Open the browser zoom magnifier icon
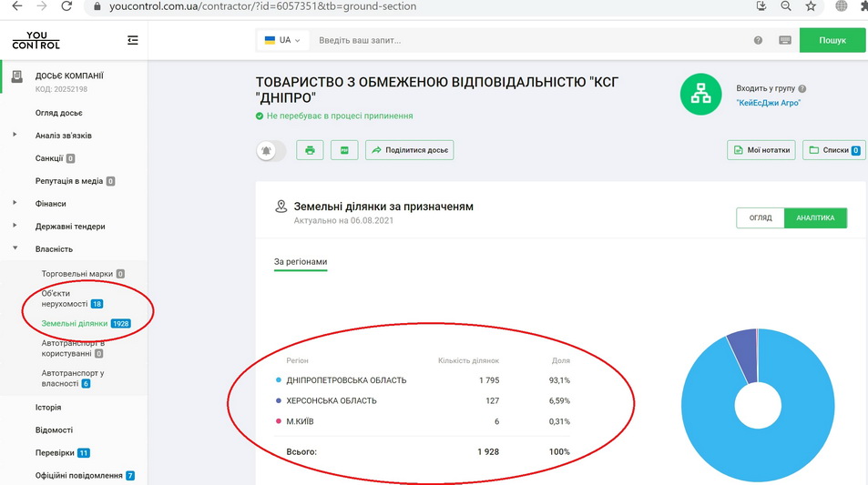Screen dimensions: 868x485 click(x=785, y=6)
